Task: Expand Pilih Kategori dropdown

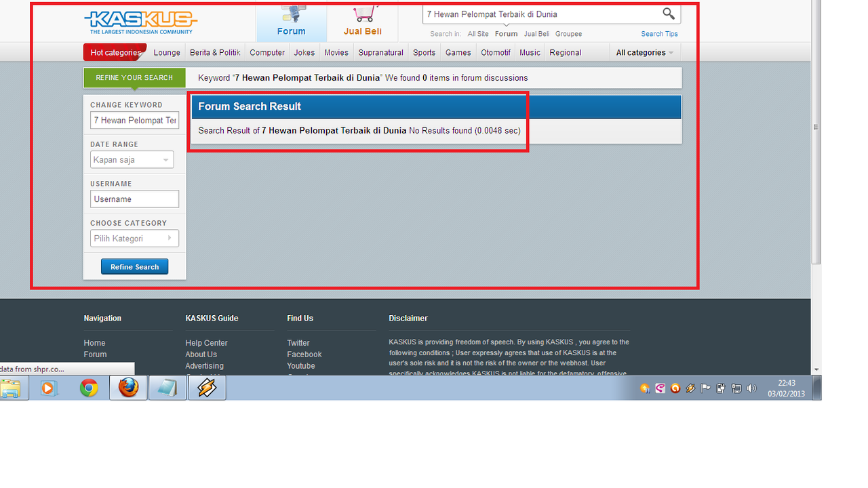Action: (134, 239)
